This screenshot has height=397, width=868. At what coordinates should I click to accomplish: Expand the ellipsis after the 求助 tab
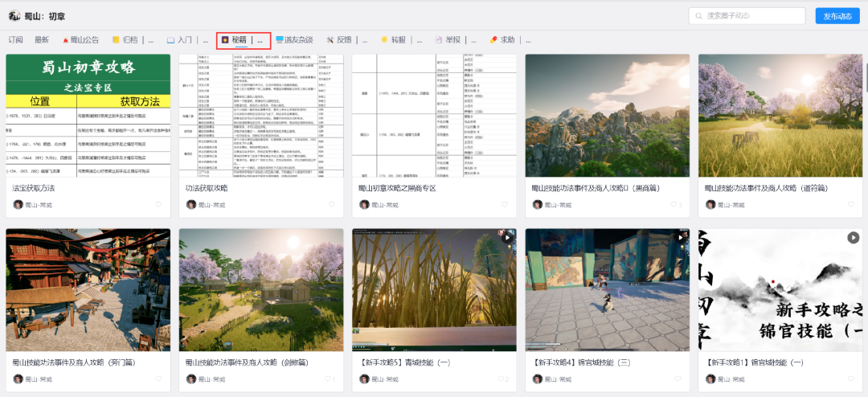tap(528, 40)
